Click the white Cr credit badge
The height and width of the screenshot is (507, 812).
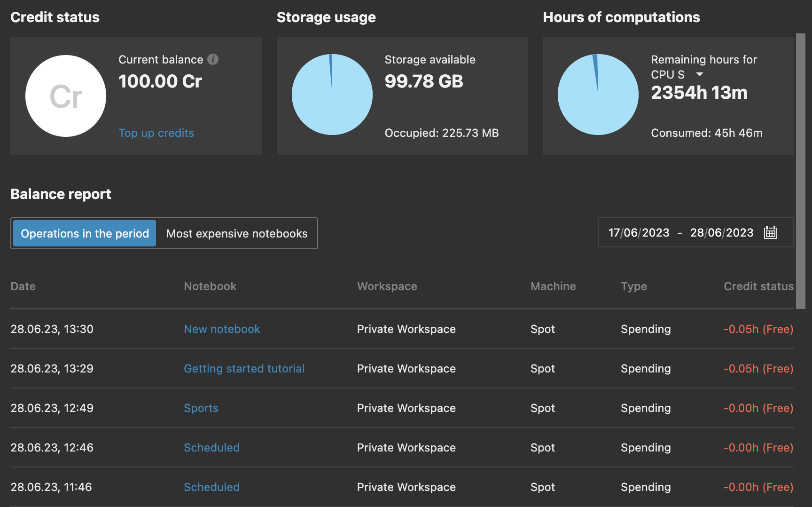click(65, 95)
